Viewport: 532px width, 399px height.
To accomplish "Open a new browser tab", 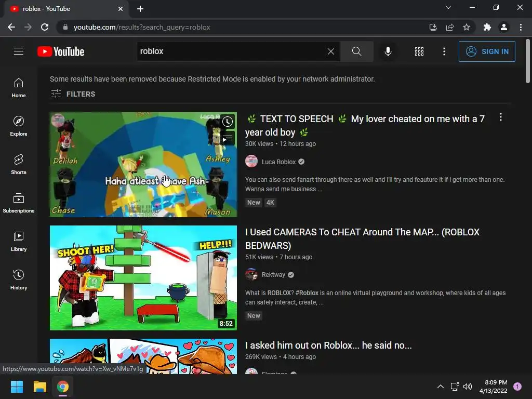I will (x=140, y=9).
